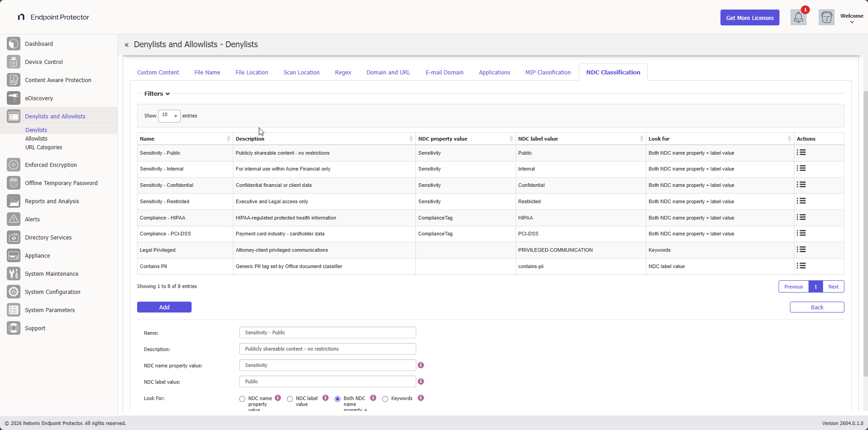Click the page vertical scrollbar
This screenshot has width=868, height=430.
pyautogui.click(x=865, y=233)
